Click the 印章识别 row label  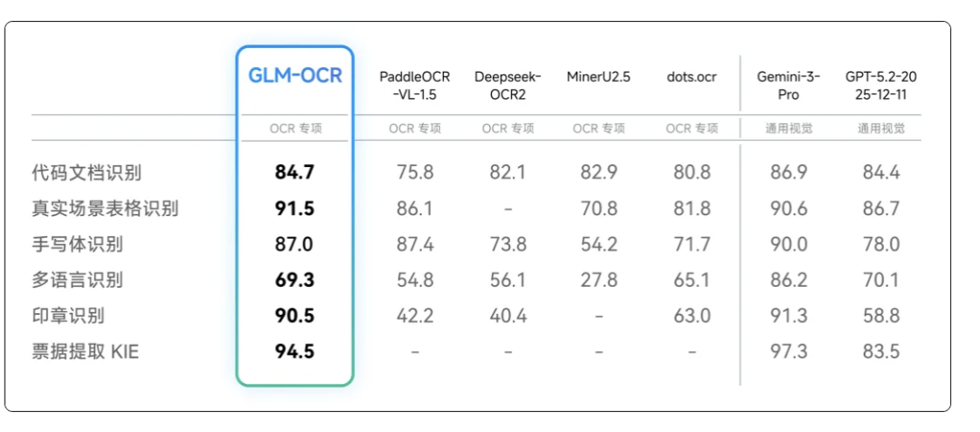(69, 316)
